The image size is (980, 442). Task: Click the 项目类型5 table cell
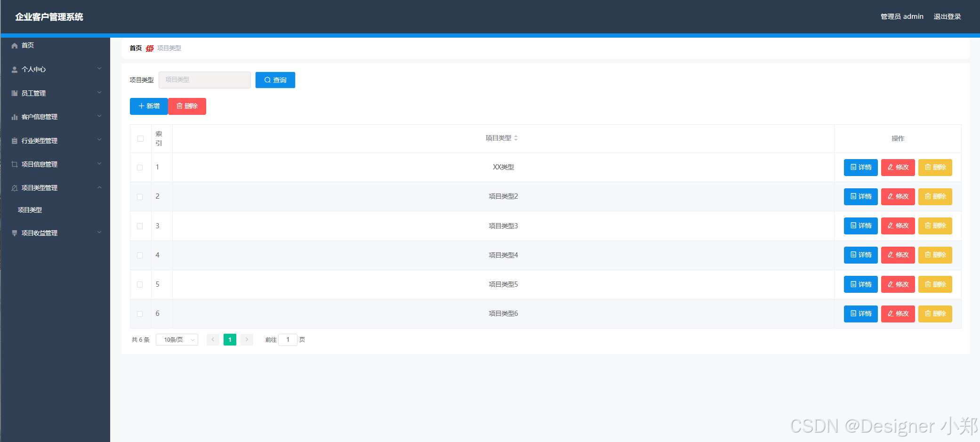[x=503, y=284]
